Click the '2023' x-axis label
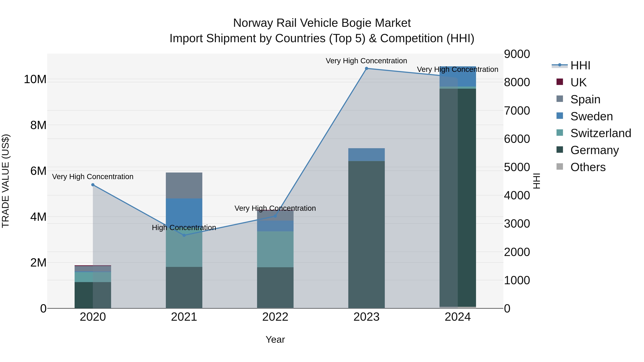This screenshot has height=362, width=644. 367,317
